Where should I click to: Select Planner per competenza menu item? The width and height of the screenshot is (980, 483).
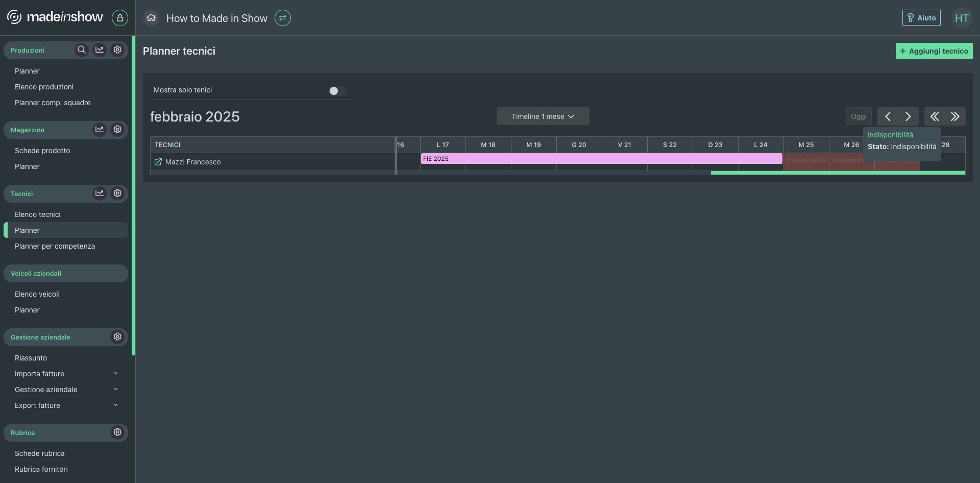coord(55,246)
